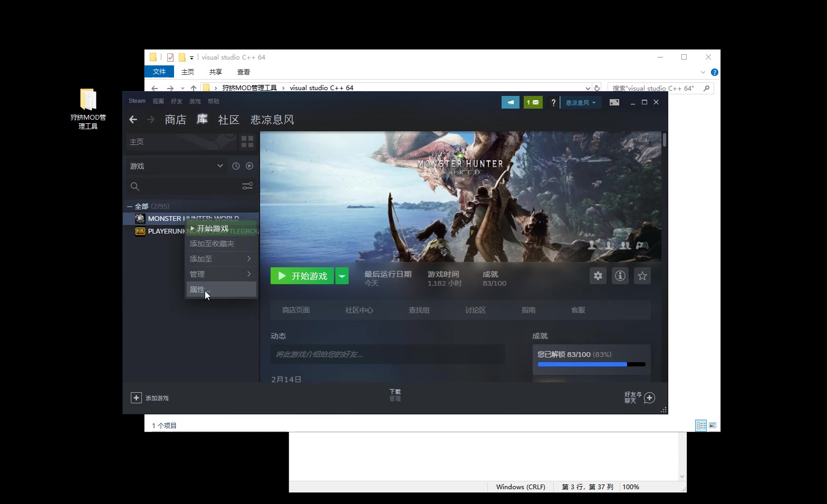This screenshot has width=827, height=504.
Task: Click the 主页 library home bar
Action: 181,141
